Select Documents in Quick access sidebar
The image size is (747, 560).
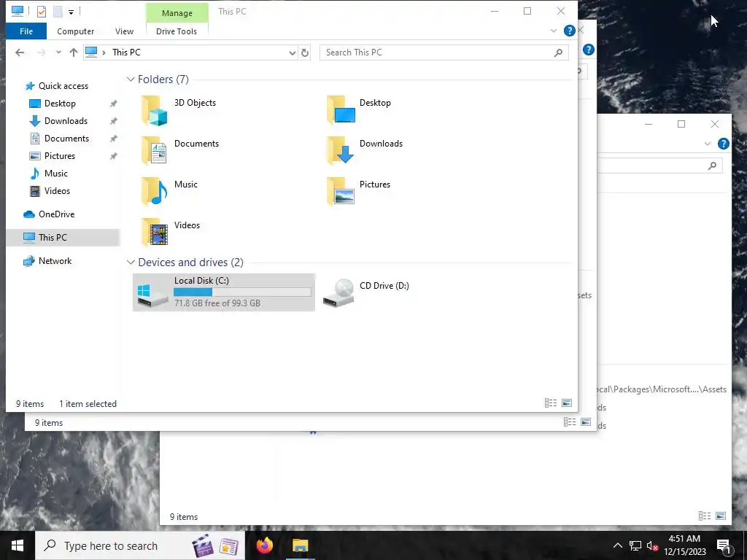66,139
